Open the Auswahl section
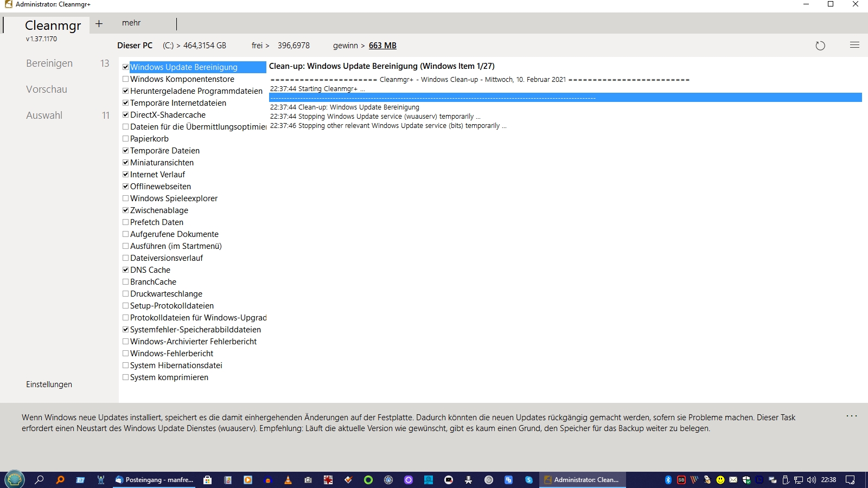The height and width of the screenshot is (488, 868). click(x=44, y=115)
